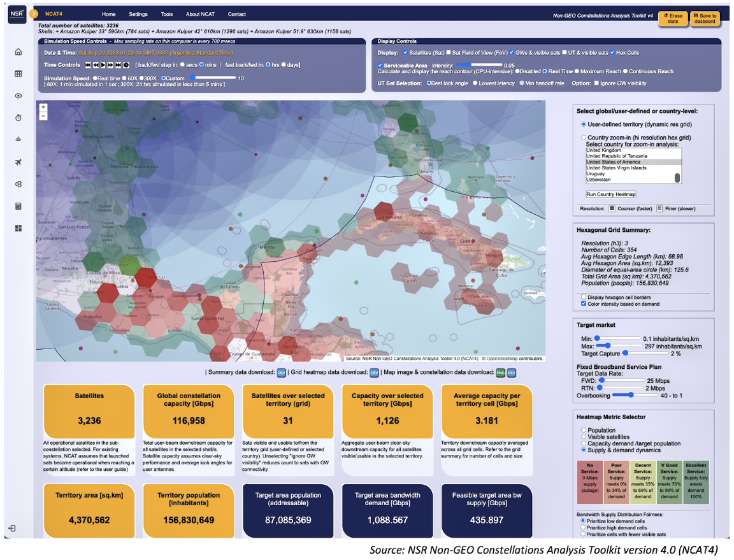Screen dimensions: 734x560
Task: Expand the NSR sidebar using the chevron
Action: coord(34,13)
